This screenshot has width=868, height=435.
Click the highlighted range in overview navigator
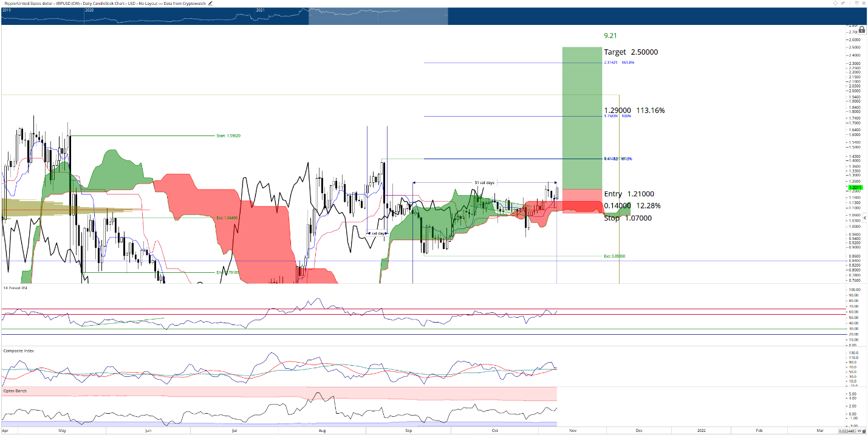pos(378,16)
